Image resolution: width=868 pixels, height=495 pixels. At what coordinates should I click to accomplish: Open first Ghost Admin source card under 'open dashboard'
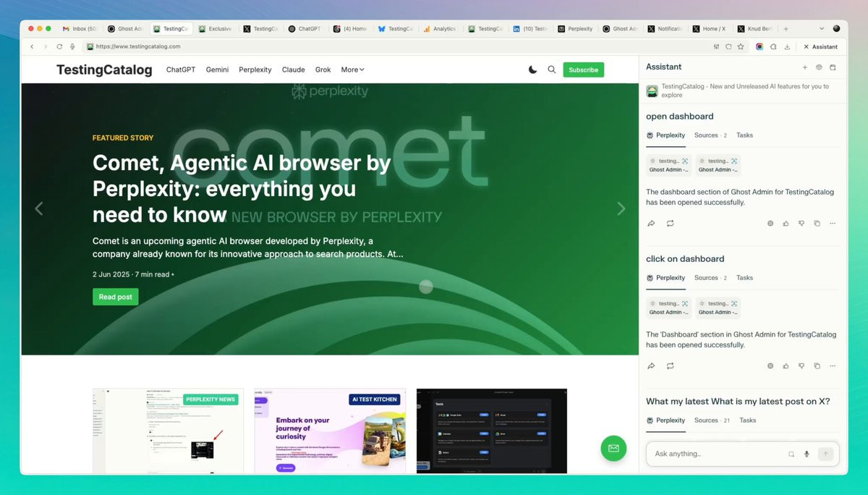pos(668,165)
